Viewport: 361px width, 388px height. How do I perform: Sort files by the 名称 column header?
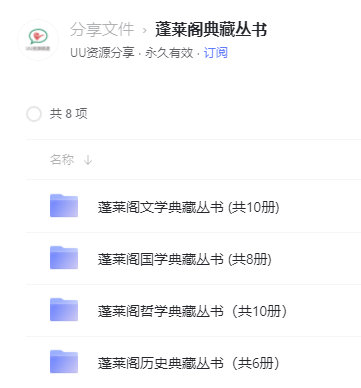(x=62, y=160)
